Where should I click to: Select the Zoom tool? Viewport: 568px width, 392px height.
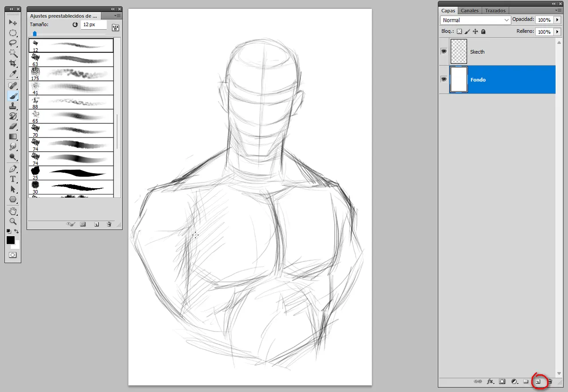13,222
